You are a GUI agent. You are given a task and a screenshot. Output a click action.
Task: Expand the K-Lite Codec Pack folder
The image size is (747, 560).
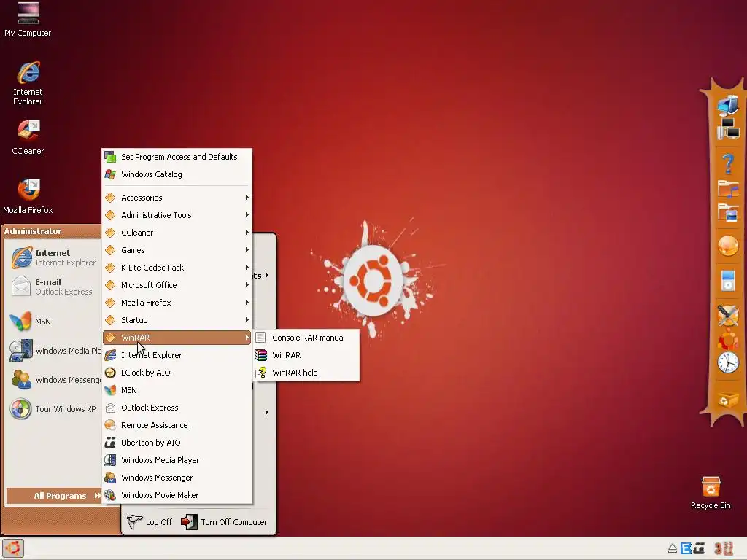pos(177,268)
